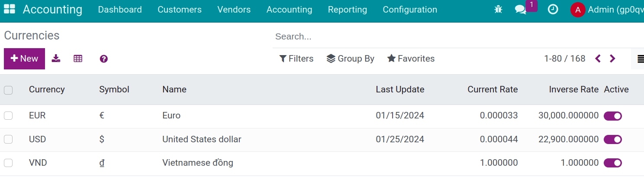Click the 01/25/2024 last update date
The height and width of the screenshot is (177, 644).
point(400,139)
